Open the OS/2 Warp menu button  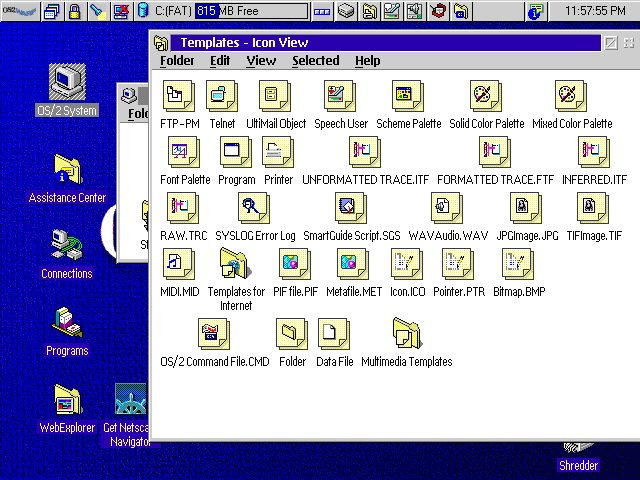click(20, 11)
